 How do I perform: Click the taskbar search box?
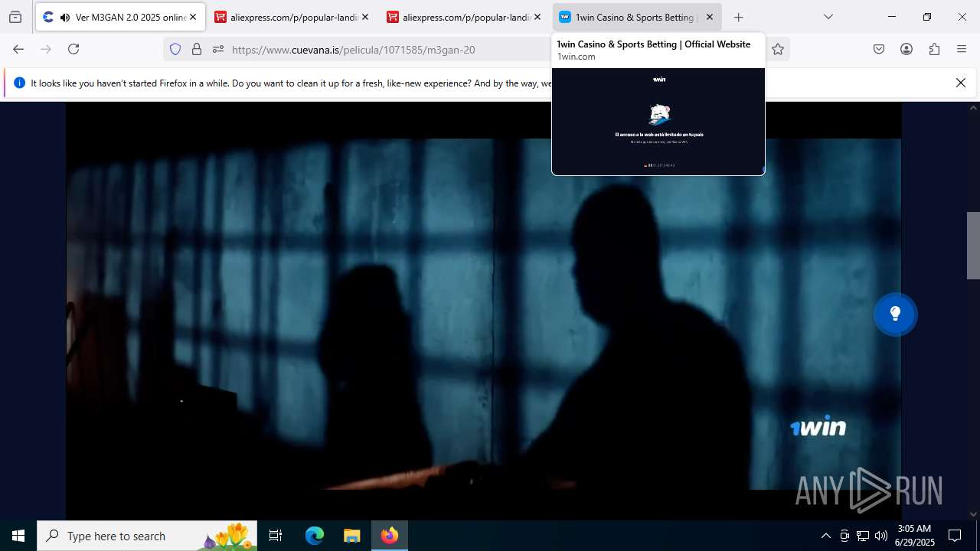147,536
